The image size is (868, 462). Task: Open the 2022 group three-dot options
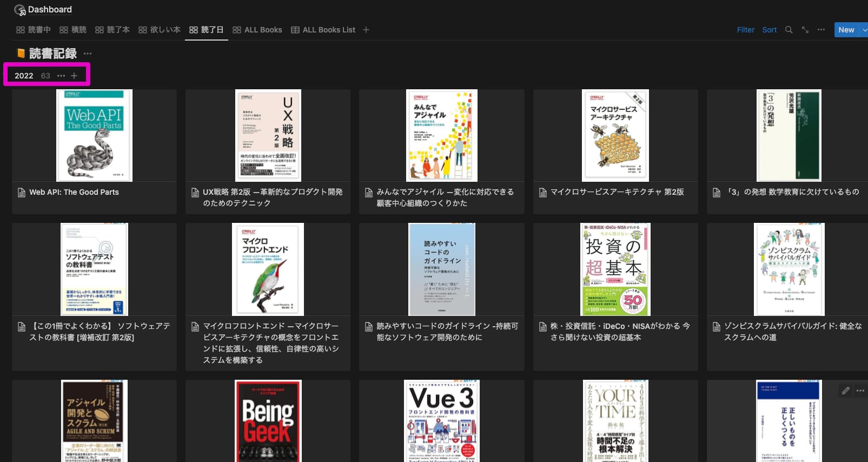(x=61, y=76)
